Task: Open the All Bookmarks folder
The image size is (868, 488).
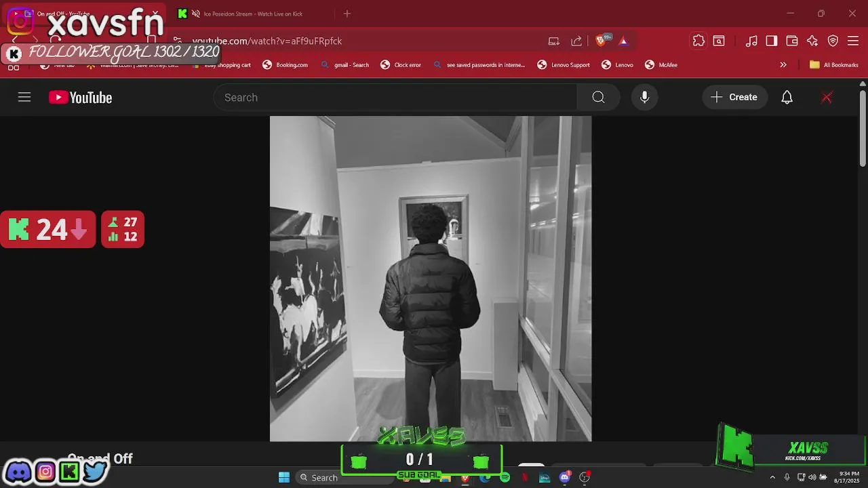Action: tap(834, 65)
